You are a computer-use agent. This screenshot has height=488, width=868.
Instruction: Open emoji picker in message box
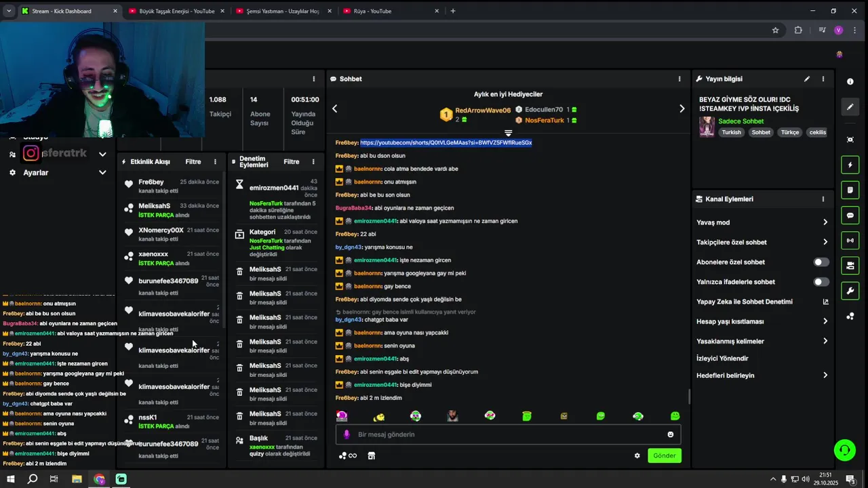coord(671,434)
